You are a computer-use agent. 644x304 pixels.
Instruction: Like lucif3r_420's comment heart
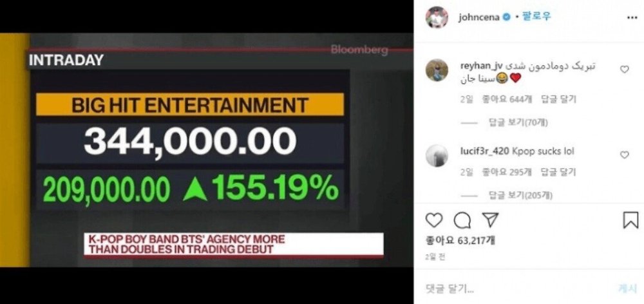pyautogui.click(x=624, y=155)
